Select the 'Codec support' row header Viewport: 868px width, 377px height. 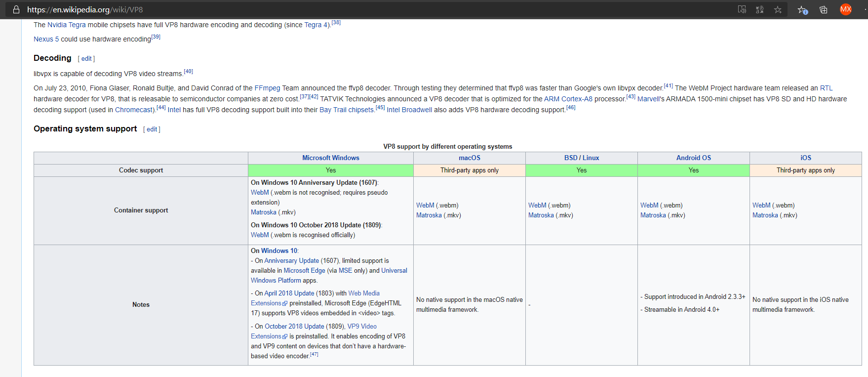pos(141,170)
